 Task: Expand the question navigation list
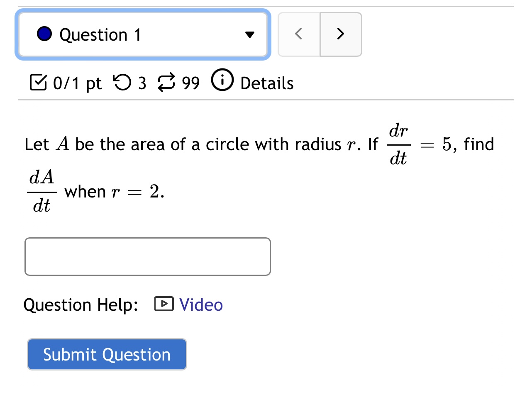(143, 34)
